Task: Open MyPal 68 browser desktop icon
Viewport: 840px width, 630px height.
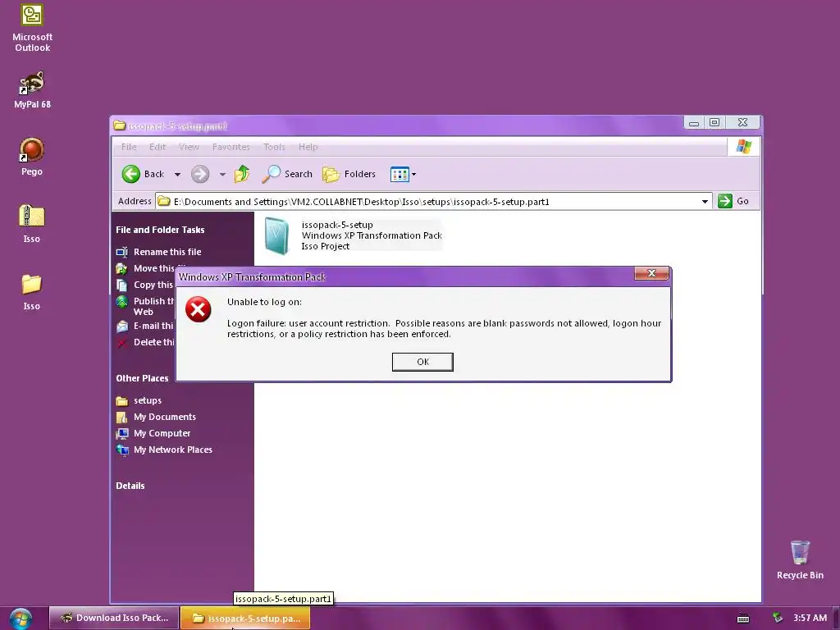Action: (32, 89)
